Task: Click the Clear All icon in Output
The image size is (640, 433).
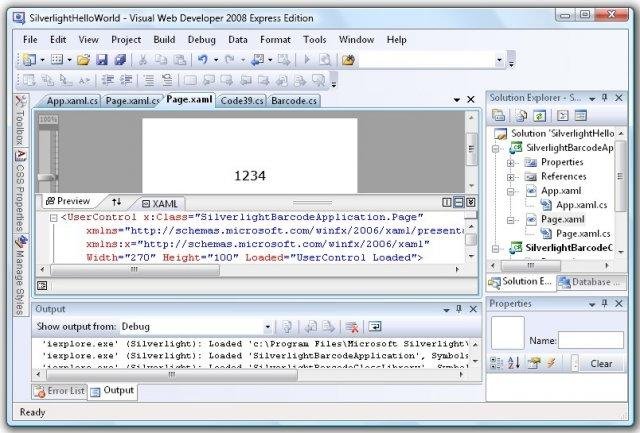Action: [351, 326]
